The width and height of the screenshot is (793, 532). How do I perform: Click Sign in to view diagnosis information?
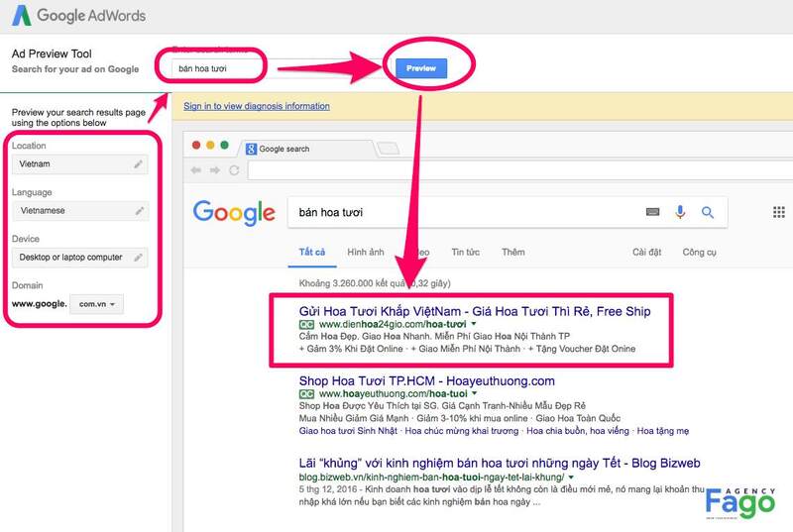tap(257, 106)
